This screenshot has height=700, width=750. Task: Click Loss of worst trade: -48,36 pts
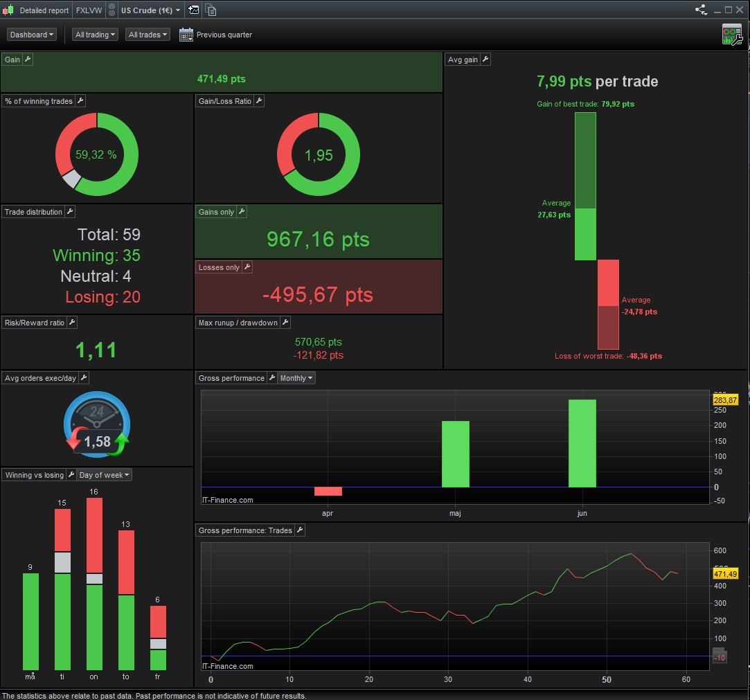[609, 356]
